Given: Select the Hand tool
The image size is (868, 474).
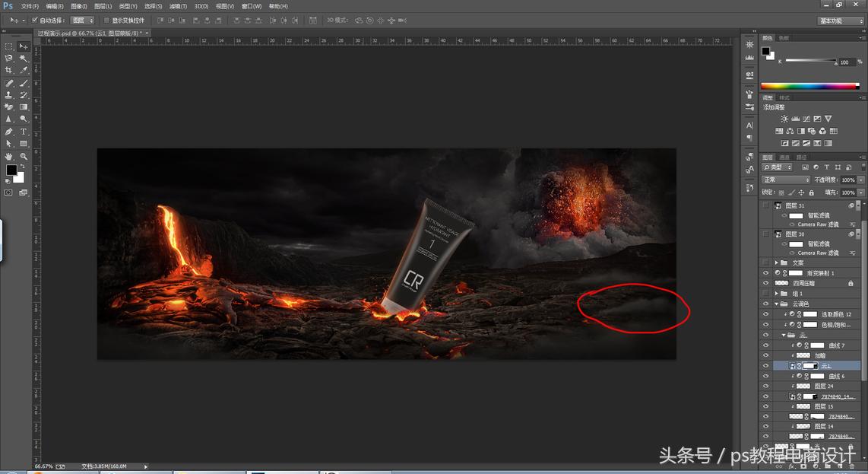Looking at the screenshot, I should (x=9, y=156).
